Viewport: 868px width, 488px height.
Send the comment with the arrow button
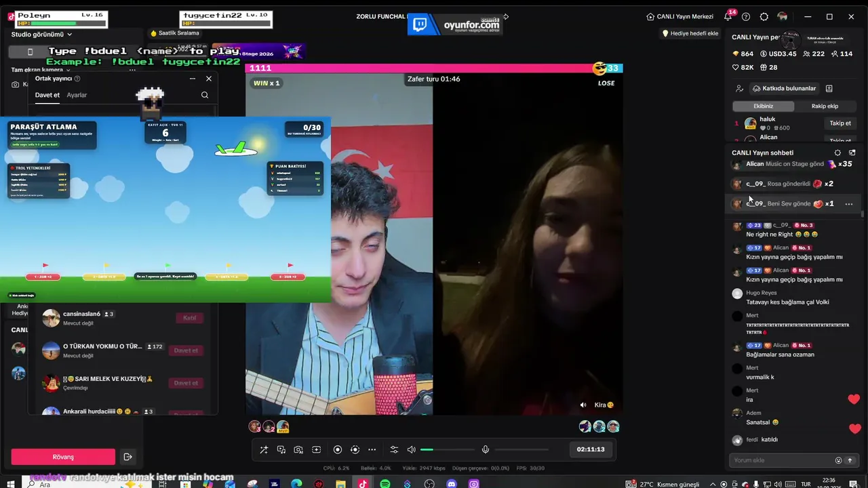coord(850,460)
